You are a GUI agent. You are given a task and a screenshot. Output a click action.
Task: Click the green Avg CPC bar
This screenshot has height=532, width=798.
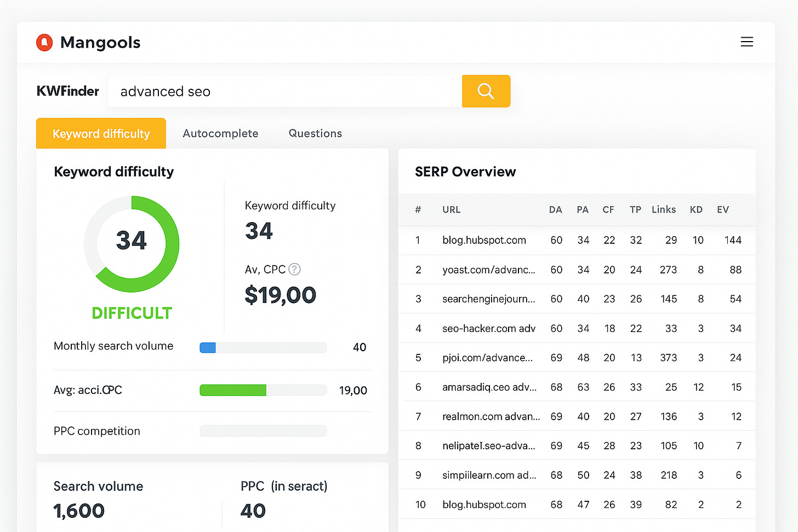(233, 390)
